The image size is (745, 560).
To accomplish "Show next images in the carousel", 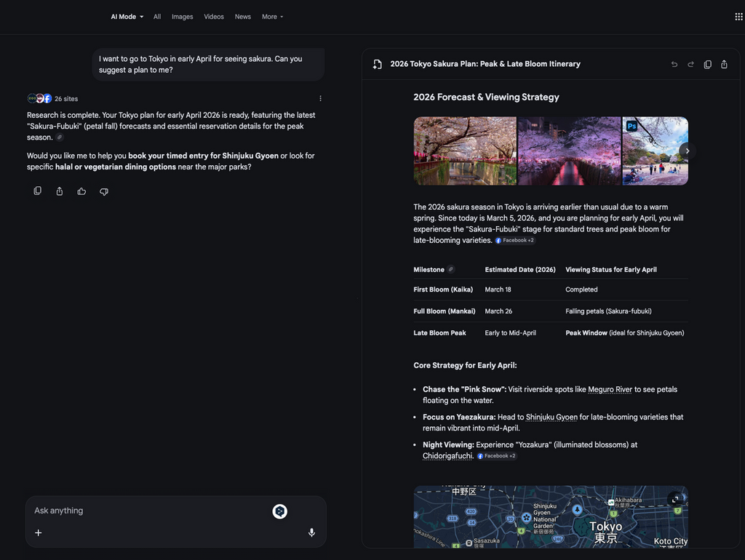I will pos(688,151).
